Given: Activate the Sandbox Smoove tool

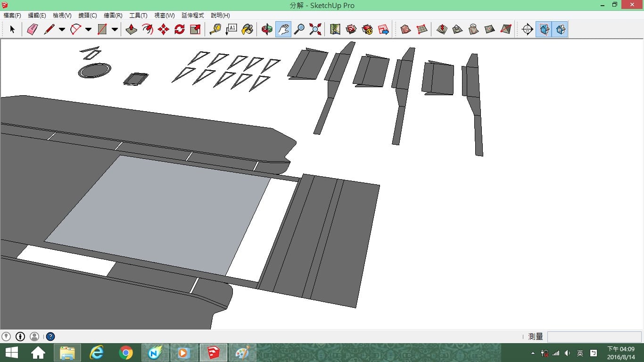Looking at the screenshot, I should click(442, 29).
